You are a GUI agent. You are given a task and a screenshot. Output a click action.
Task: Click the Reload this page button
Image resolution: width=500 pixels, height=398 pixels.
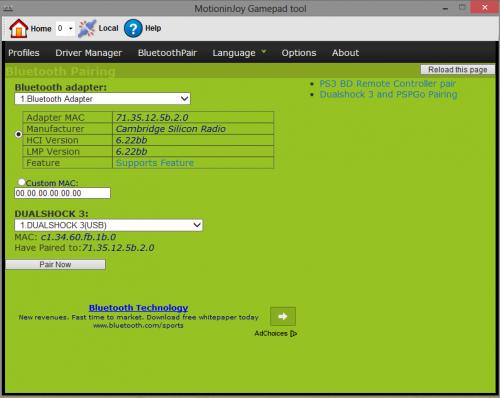click(458, 69)
